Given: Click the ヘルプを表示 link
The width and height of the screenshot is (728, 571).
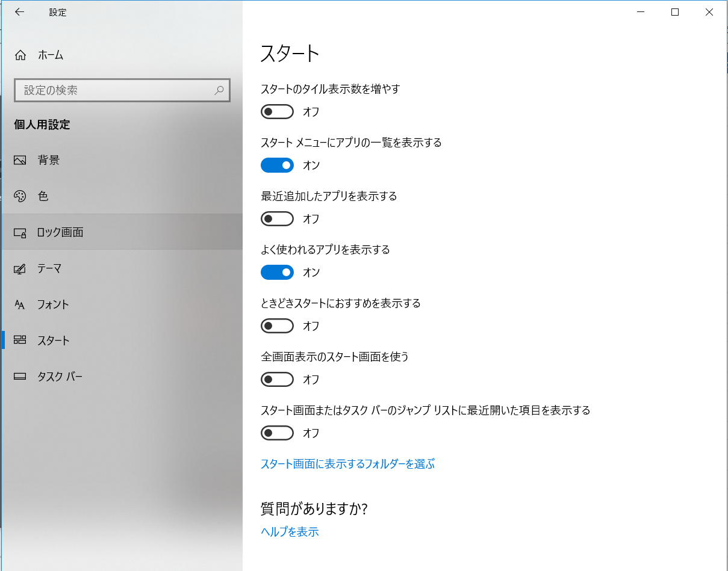Looking at the screenshot, I should click(290, 532).
